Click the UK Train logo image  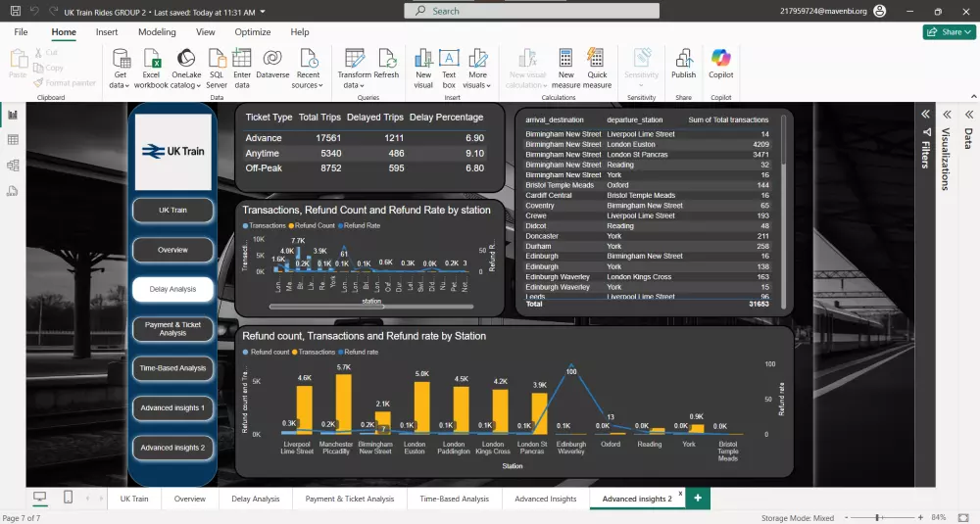[173, 152]
